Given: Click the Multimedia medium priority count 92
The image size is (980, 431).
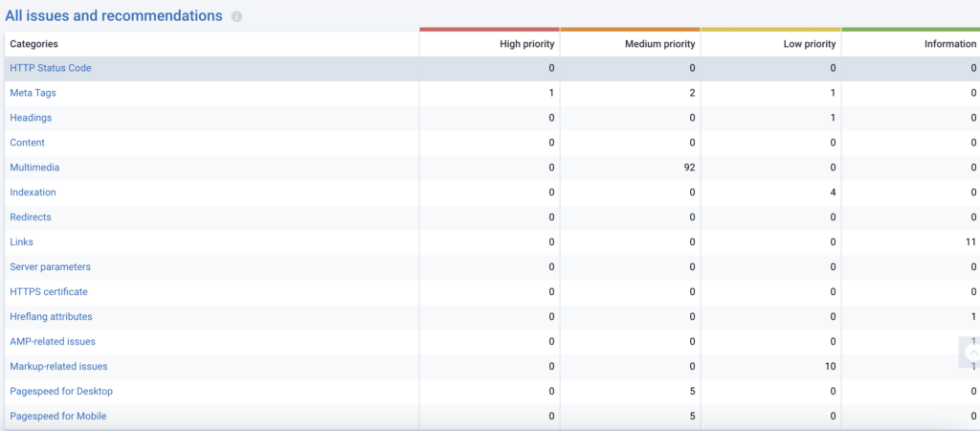Looking at the screenshot, I should click(x=690, y=168).
